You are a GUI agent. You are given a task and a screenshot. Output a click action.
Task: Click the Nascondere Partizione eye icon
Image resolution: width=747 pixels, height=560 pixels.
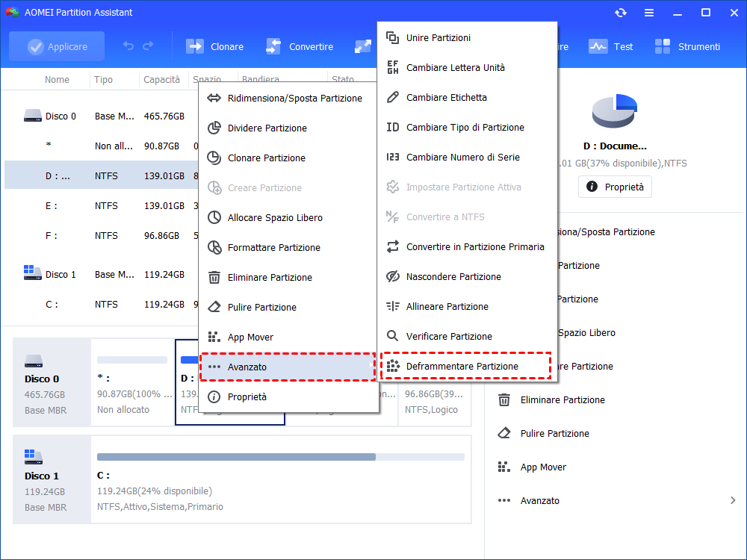pos(393,276)
